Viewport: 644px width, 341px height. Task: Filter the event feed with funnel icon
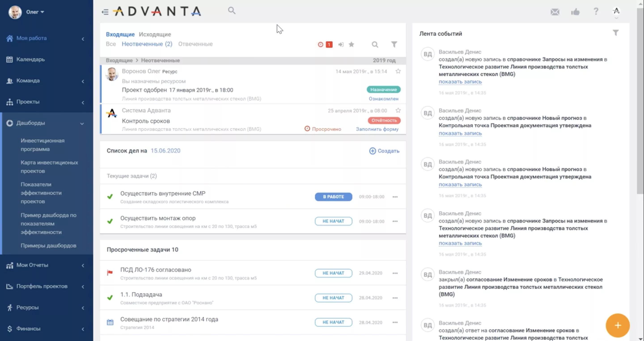(x=616, y=33)
